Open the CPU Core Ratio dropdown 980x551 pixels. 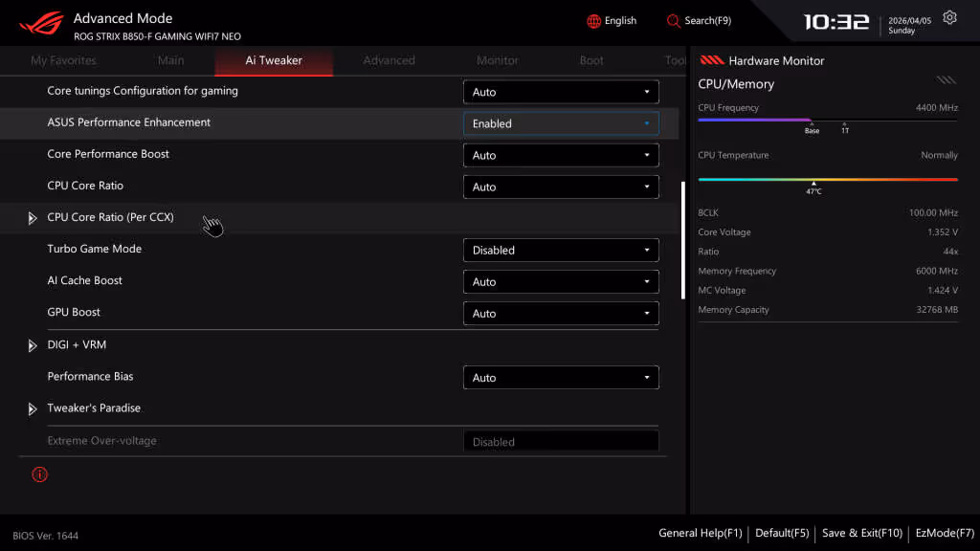[561, 187]
